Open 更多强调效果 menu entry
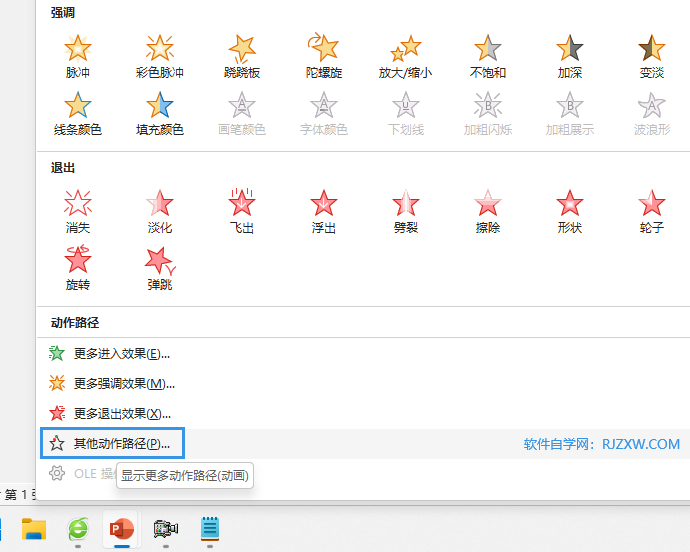The height and width of the screenshot is (552, 690). (x=124, y=383)
